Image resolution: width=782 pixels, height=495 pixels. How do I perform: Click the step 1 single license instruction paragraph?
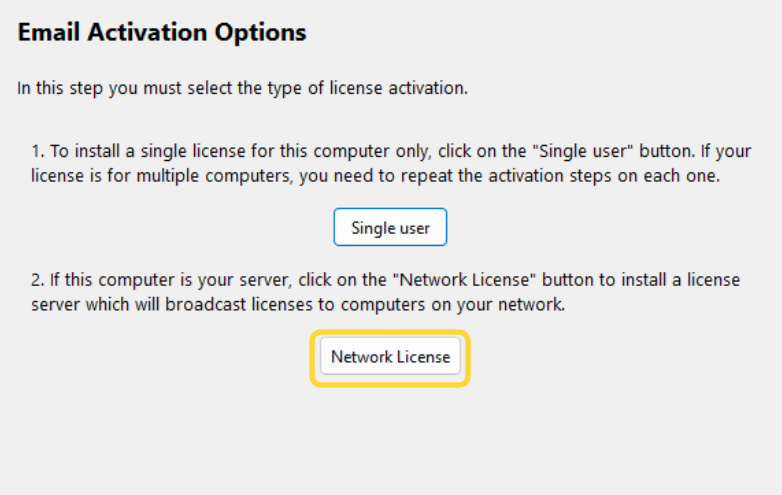click(x=390, y=163)
